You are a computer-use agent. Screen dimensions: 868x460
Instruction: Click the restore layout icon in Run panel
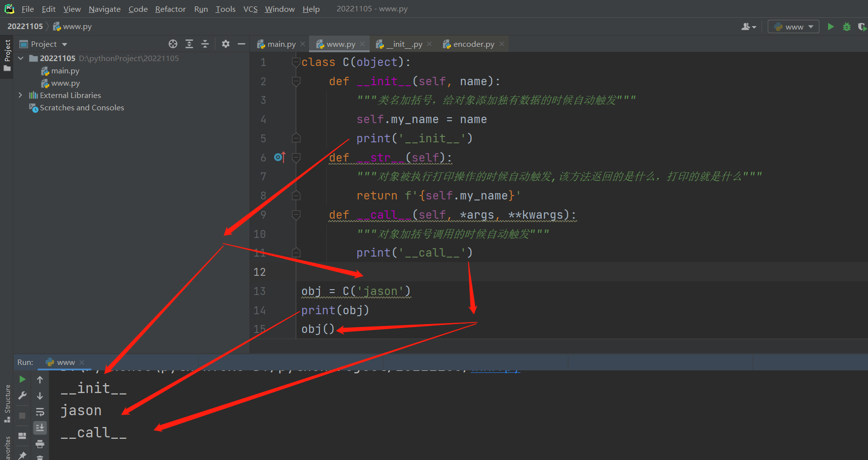[x=22, y=436]
